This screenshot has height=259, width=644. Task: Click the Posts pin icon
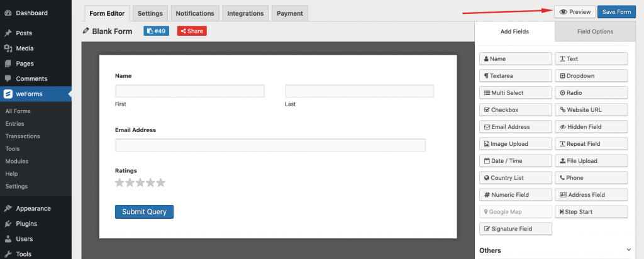[8, 33]
